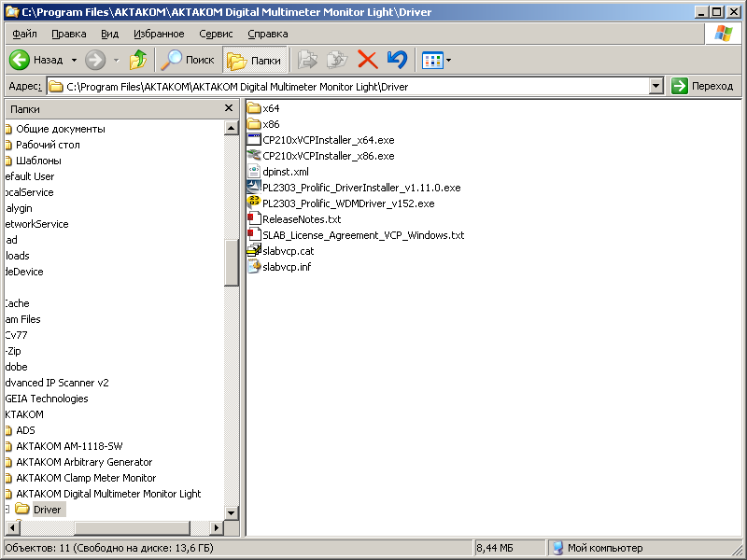
Task: Click the Copy To toolbar icon
Action: point(337,60)
